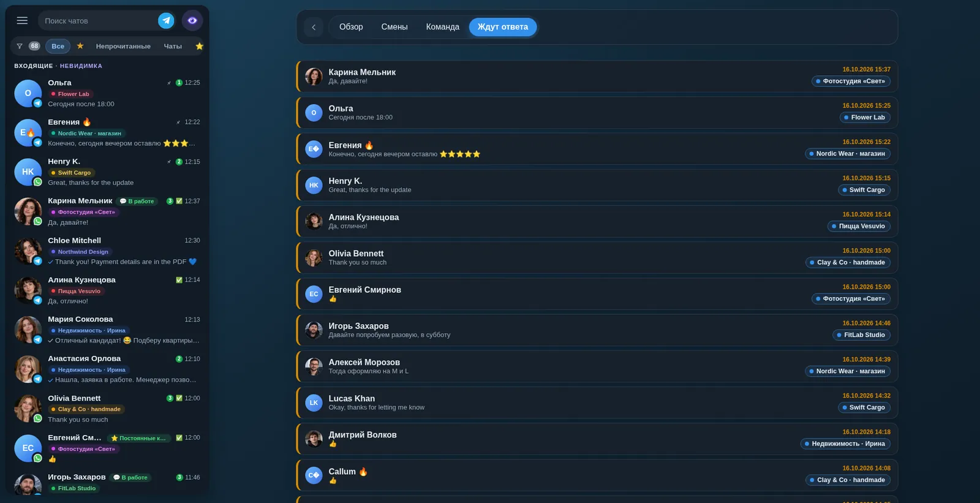Click the В работе tag on Игорь Захаров chat
The image size is (980, 503).
(130, 477)
